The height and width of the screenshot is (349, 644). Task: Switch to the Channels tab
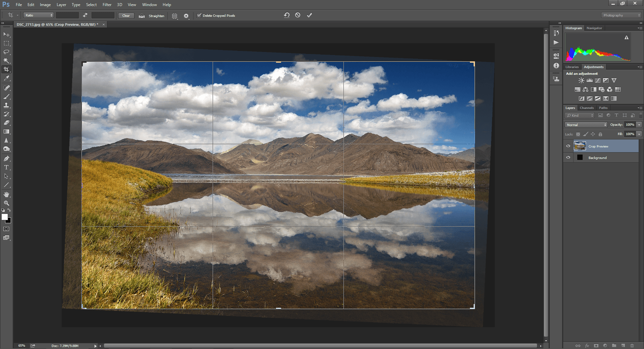pos(587,108)
